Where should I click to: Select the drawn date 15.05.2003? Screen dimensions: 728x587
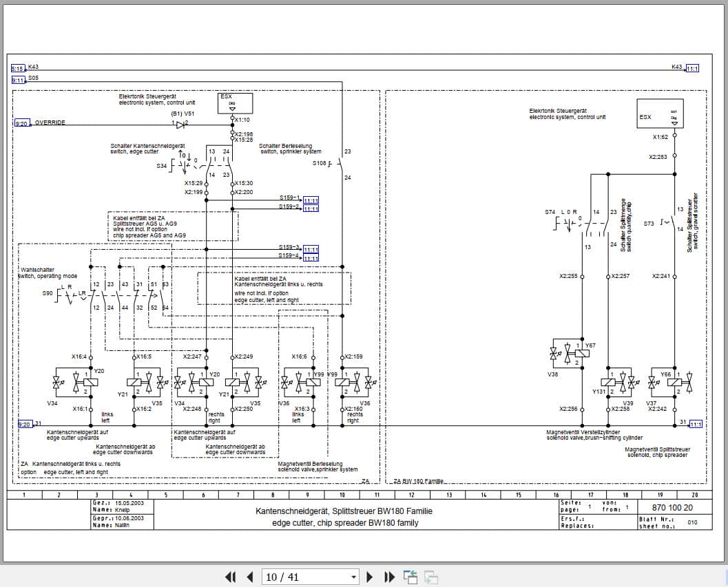tap(129, 503)
